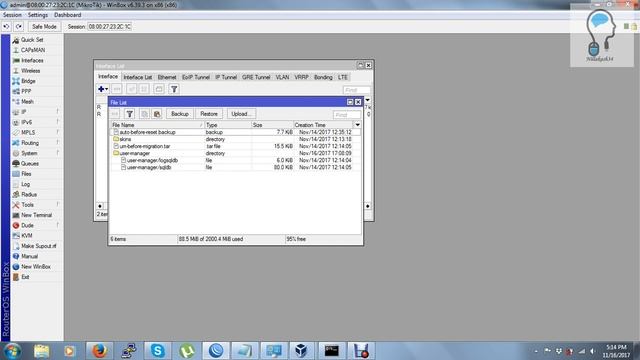Open the Dashboard menu
Image resolution: width=640 pixels, height=360 pixels.
67,15
